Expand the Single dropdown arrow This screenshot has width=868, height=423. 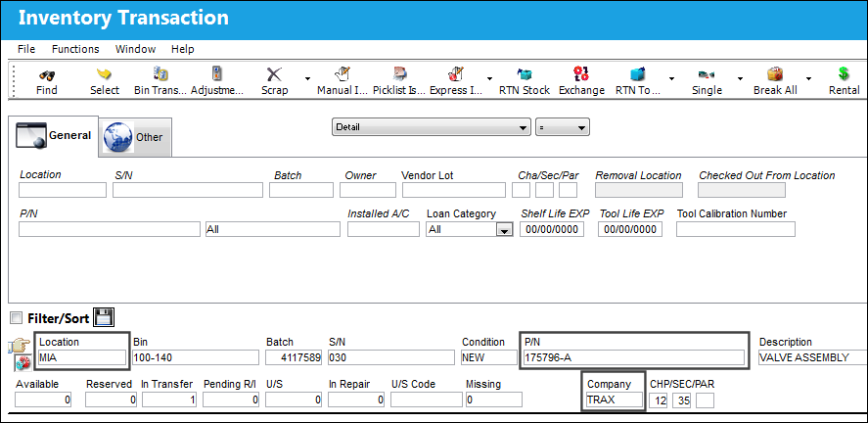(740, 78)
